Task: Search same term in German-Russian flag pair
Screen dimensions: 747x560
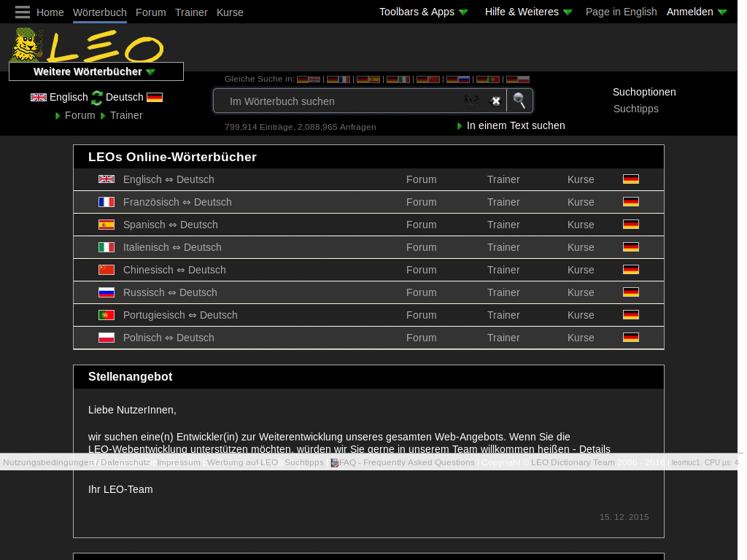Action: (x=458, y=79)
